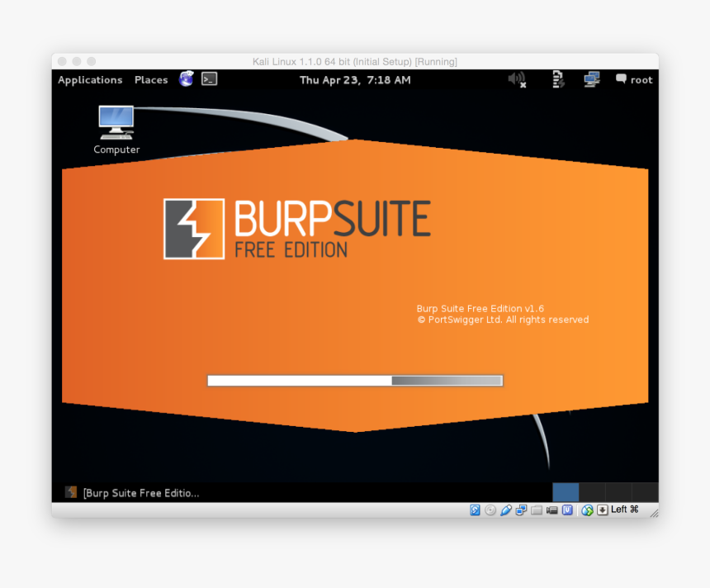Open the notifications icon near root label

coord(620,79)
